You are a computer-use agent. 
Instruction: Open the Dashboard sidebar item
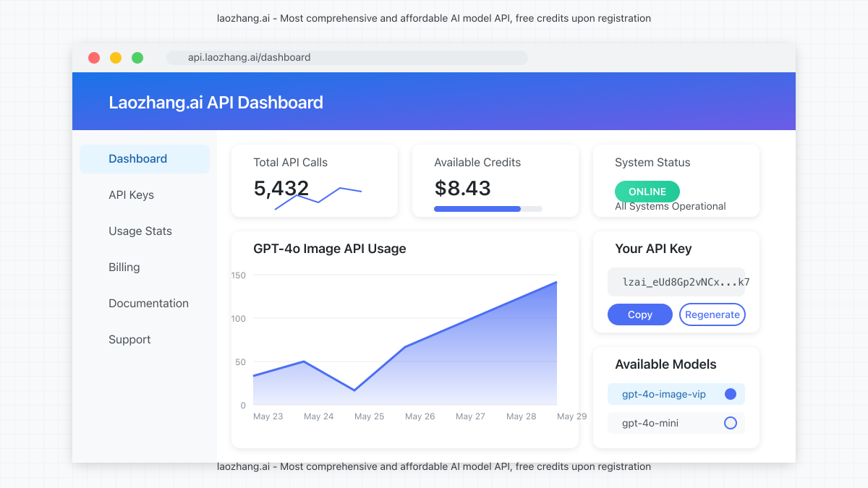pyautogui.click(x=145, y=159)
